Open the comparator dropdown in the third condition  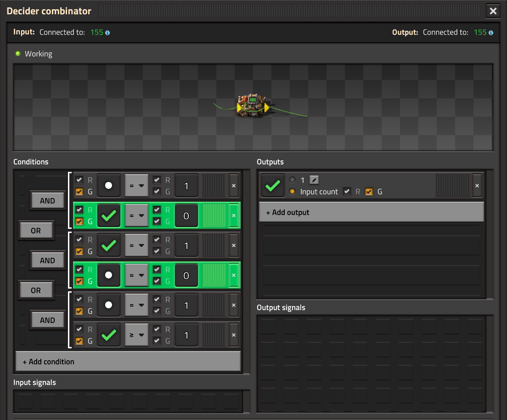coord(136,246)
